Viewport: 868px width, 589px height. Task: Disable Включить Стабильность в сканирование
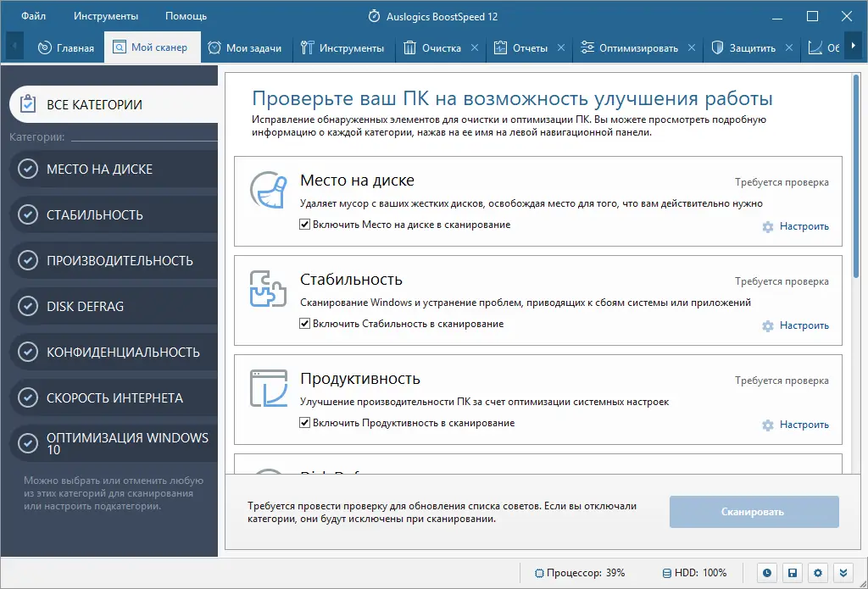(303, 324)
